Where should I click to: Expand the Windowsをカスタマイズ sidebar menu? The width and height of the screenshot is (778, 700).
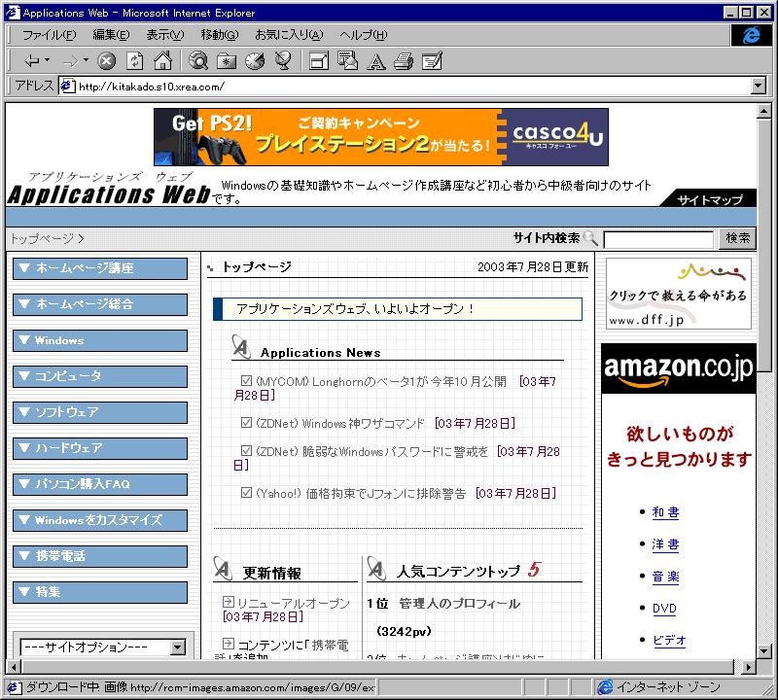(x=100, y=520)
